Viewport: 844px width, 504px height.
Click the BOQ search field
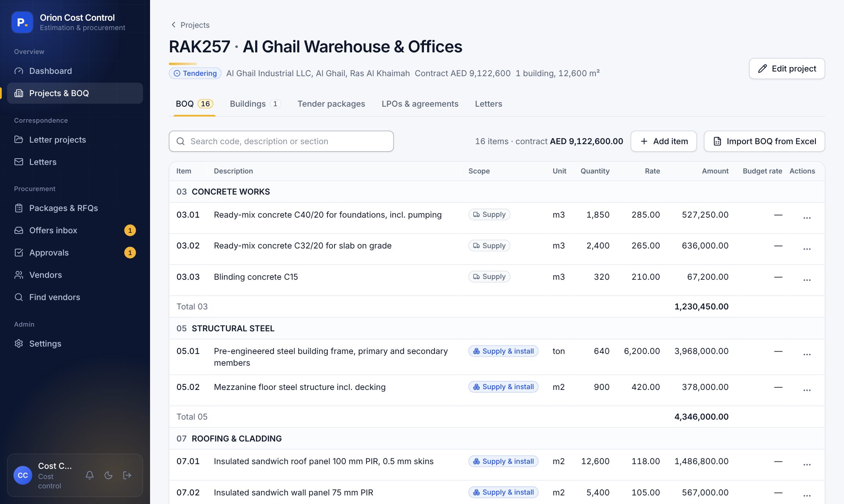pos(281,141)
